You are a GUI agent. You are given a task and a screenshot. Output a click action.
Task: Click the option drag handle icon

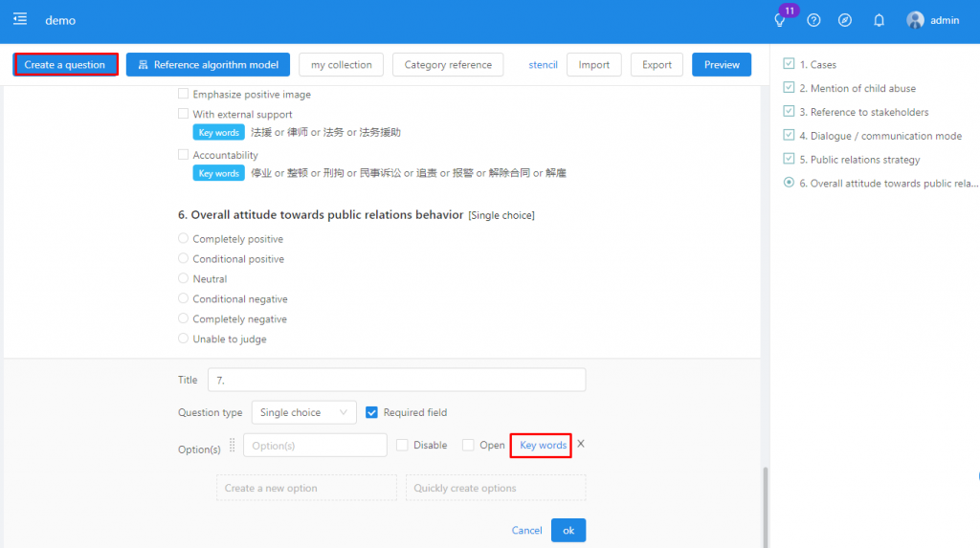(232, 445)
